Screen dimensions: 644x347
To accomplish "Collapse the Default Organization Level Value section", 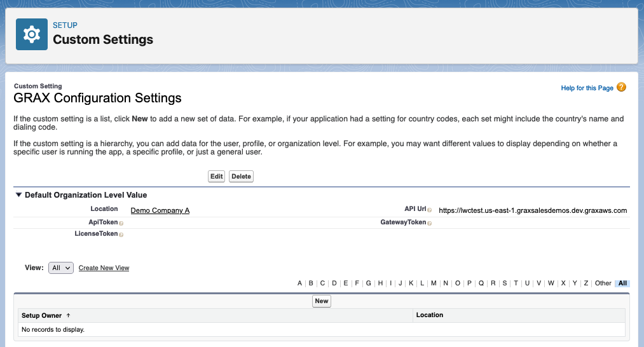I will 18,194.
